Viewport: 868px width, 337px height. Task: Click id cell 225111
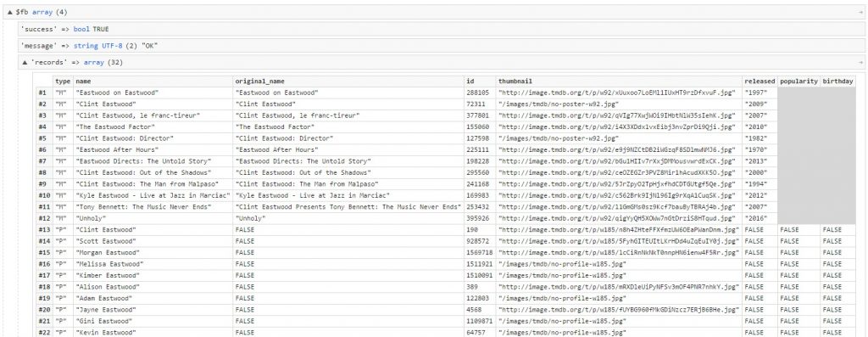click(x=480, y=149)
